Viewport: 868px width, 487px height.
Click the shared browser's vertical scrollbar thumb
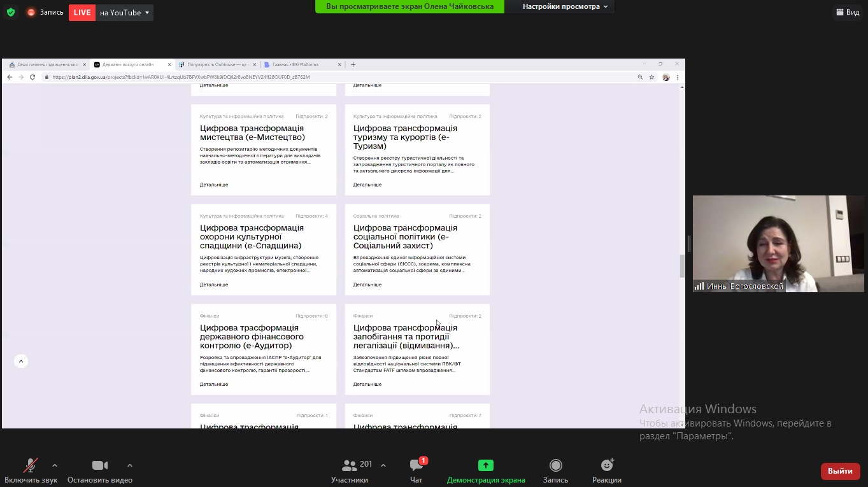(x=682, y=265)
